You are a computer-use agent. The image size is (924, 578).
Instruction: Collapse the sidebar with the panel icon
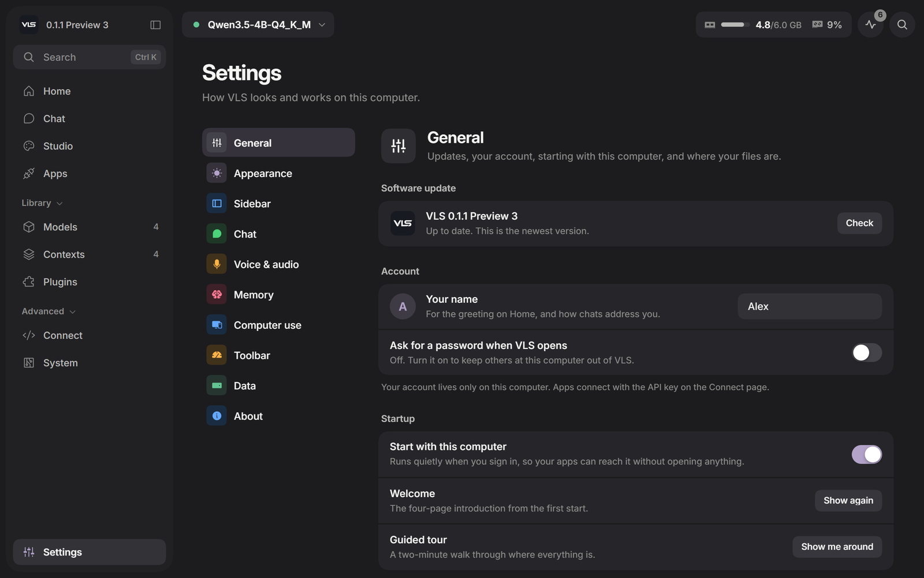[x=155, y=25]
